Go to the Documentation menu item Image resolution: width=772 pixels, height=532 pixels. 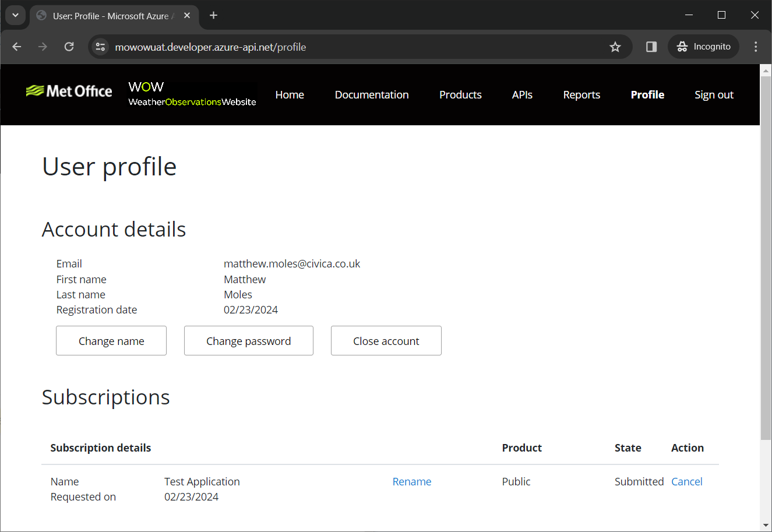pyautogui.click(x=371, y=94)
